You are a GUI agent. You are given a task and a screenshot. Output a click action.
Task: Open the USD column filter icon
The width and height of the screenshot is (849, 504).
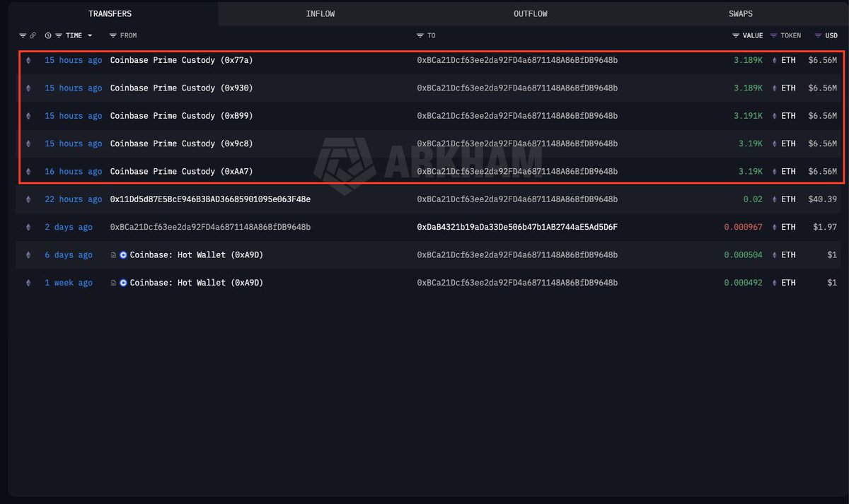tap(818, 35)
